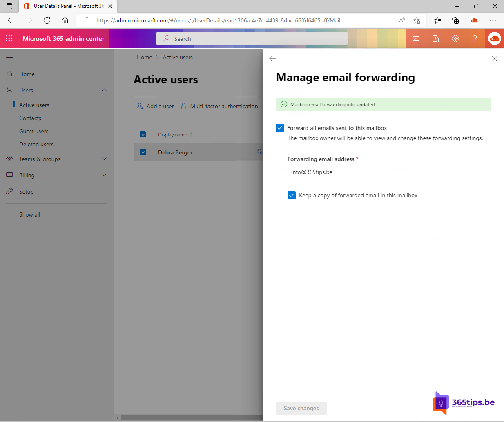The width and height of the screenshot is (504, 422).
Task: Click the tab actions menu icon
Action: (9, 6)
